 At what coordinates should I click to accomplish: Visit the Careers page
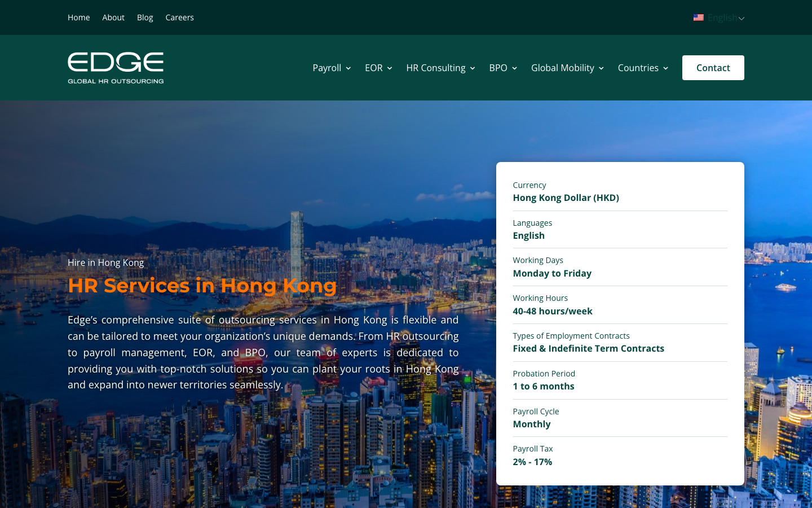click(179, 17)
